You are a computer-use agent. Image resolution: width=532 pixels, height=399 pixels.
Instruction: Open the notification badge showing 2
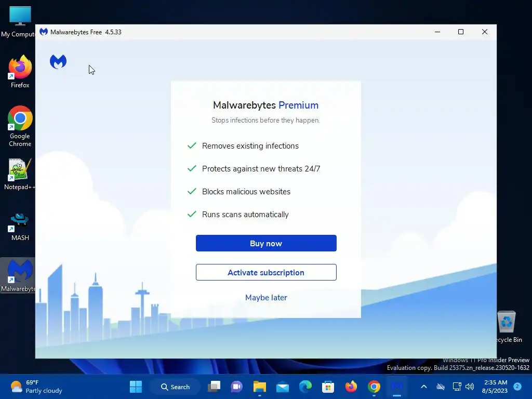(x=517, y=387)
